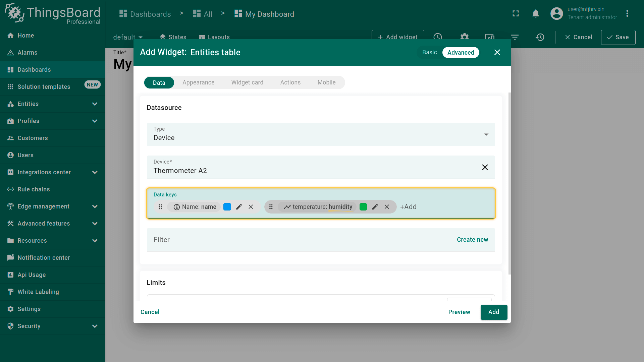Open the blue color swatch for Name key
Viewport: 644px width, 362px height.
227,207
